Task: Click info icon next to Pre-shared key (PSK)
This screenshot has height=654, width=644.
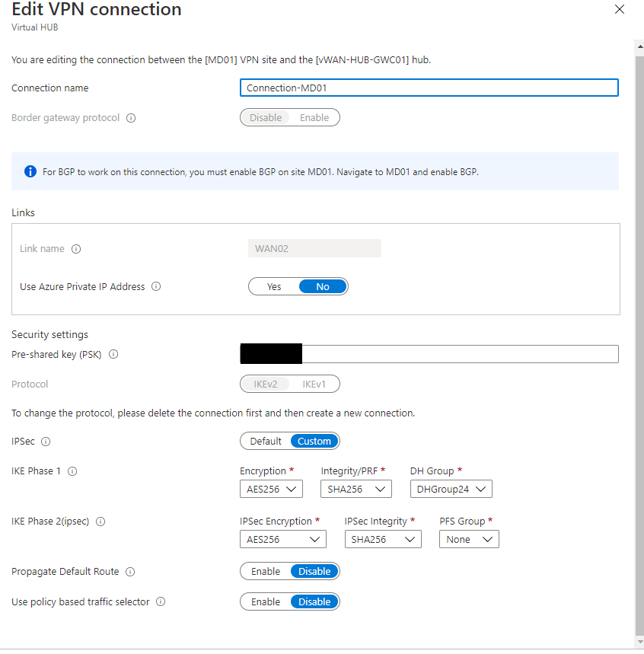Action: [x=113, y=354]
